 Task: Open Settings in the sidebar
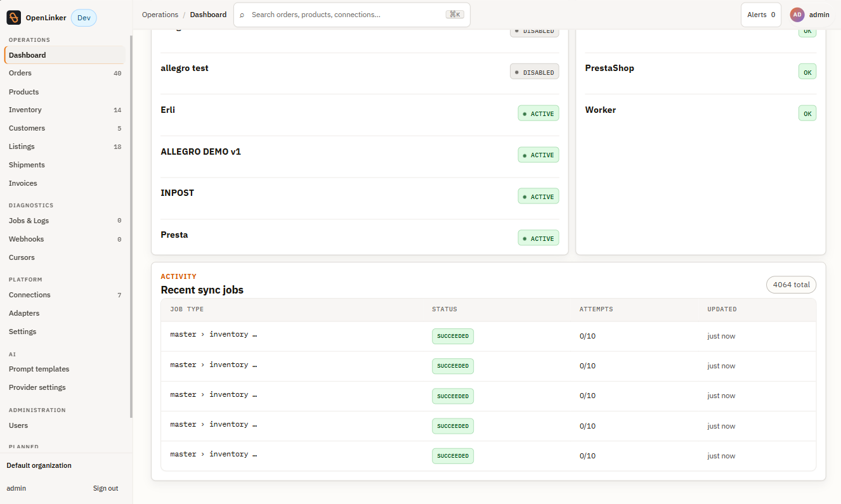[65, 332]
